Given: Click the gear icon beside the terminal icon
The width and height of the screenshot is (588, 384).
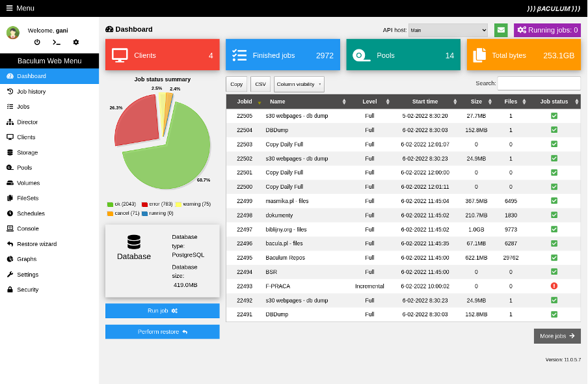Looking at the screenshot, I should pyautogui.click(x=76, y=42).
